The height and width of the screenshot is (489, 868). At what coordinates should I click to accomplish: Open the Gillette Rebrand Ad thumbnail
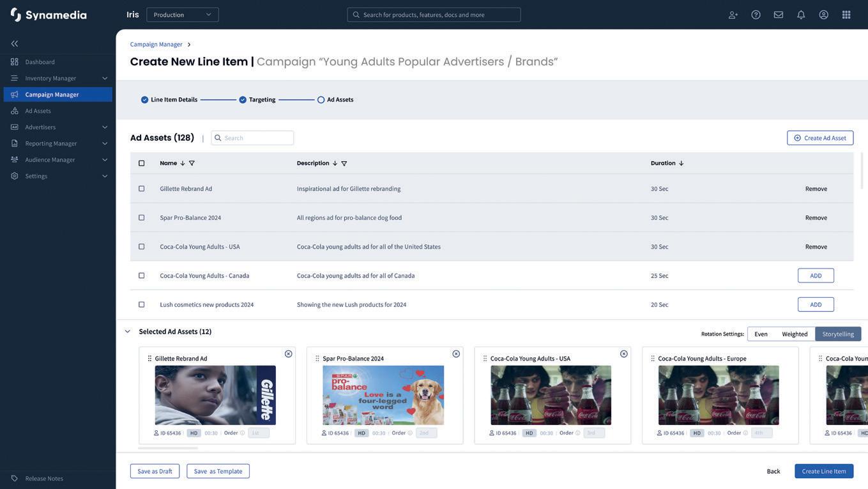[215, 395]
